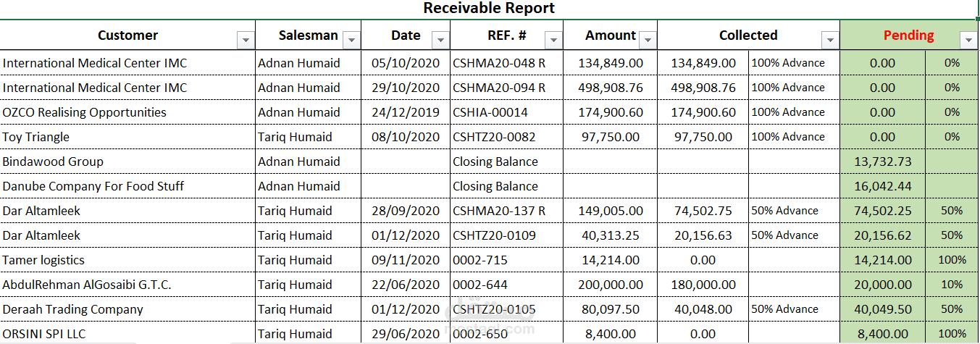
Task: Open the Pending column filter dropdown
Action: [968, 40]
